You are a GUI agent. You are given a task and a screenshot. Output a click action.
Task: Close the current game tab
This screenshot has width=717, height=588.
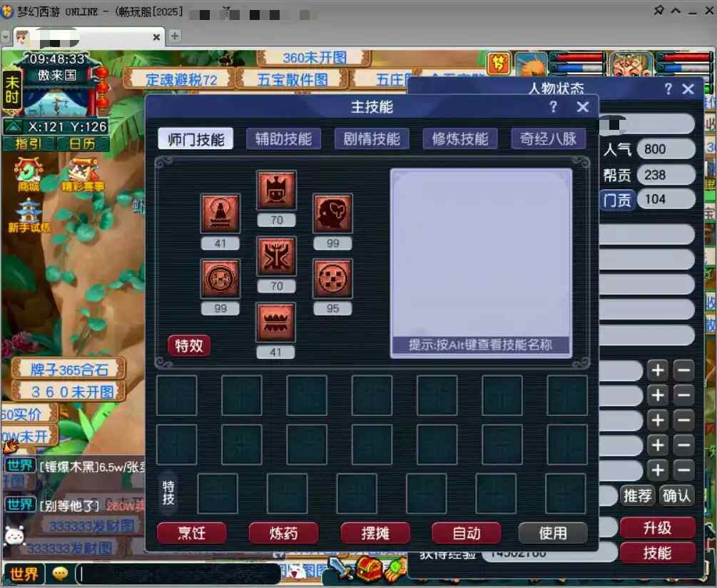(x=156, y=37)
